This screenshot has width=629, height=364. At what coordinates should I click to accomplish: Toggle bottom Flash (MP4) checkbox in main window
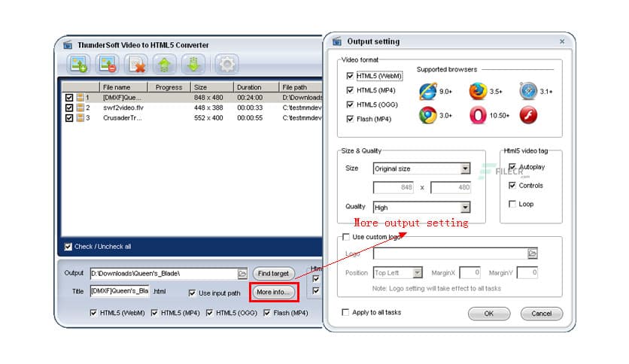pos(267,313)
